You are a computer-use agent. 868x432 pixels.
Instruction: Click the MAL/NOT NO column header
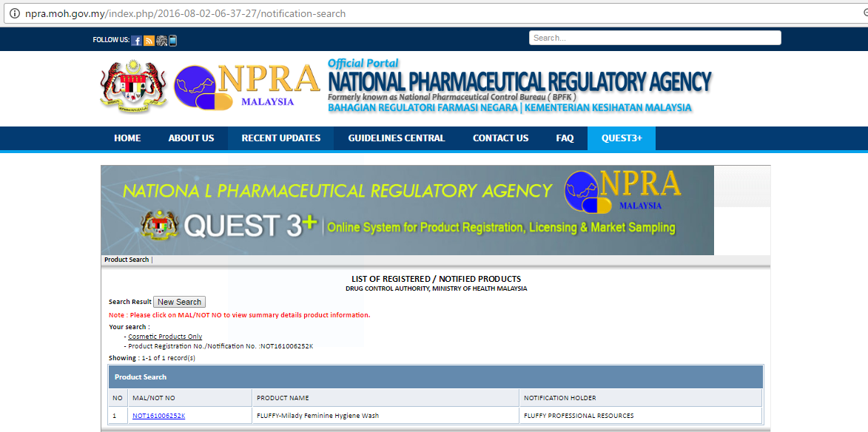[189, 398]
